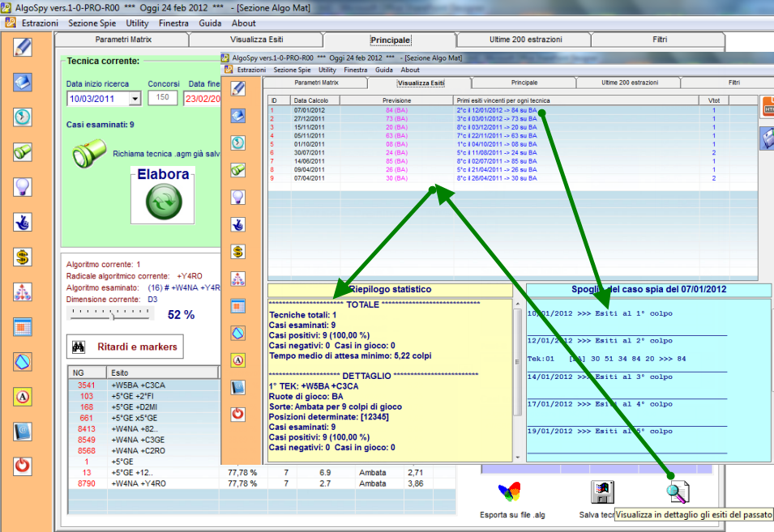The image size is (774, 532).
Task: Click the dollar sign icon in the outer sidebar
Action: (x=23, y=257)
